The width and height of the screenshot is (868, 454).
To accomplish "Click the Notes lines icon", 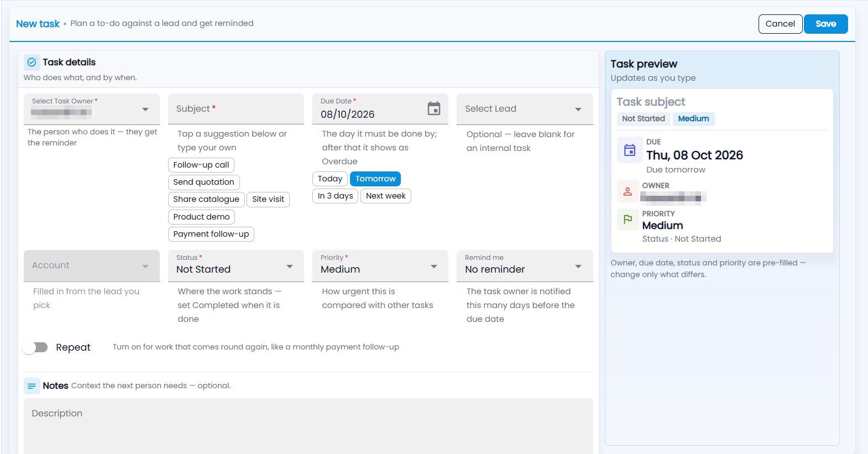I will click(x=32, y=386).
